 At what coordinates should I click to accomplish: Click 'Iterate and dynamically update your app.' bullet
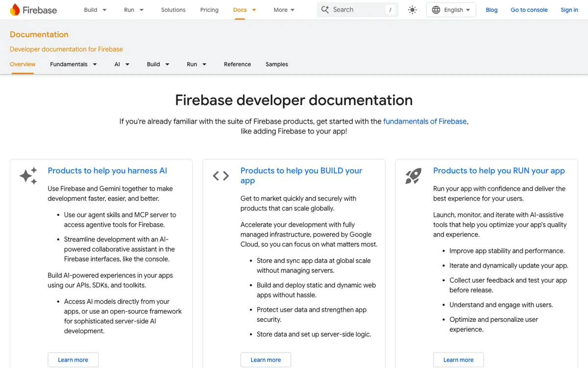(509, 265)
